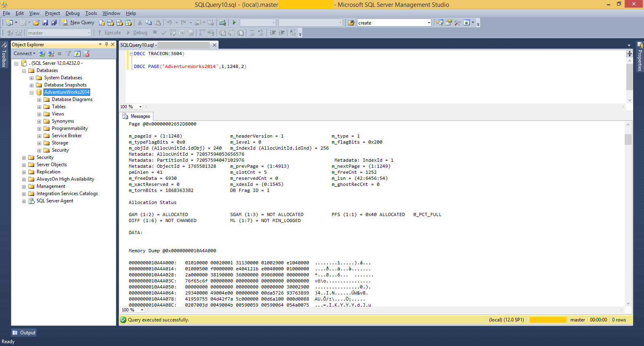Open the Connect dropdown in Object Explorer

coord(25,54)
